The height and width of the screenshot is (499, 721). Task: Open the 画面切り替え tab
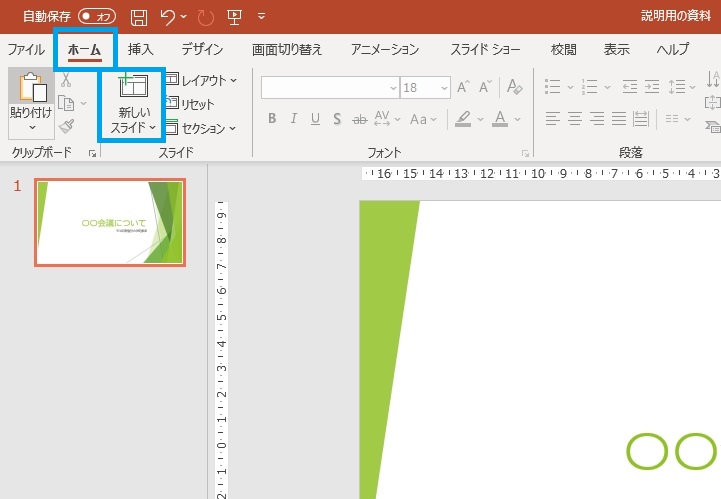(287, 49)
